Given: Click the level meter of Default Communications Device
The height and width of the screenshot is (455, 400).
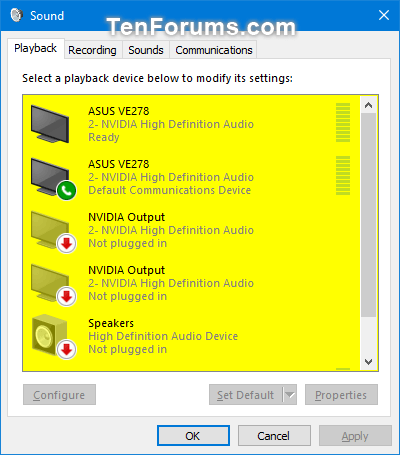Looking at the screenshot, I should pyautogui.click(x=343, y=175).
